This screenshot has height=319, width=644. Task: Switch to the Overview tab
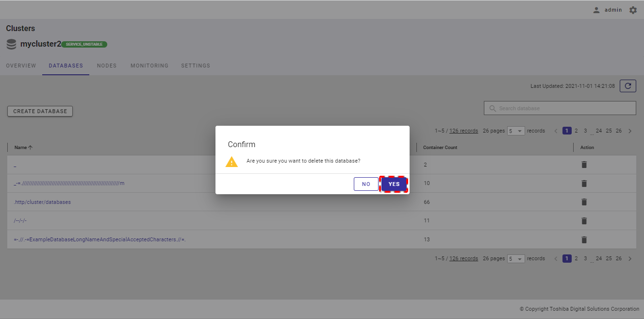pos(21,66)
